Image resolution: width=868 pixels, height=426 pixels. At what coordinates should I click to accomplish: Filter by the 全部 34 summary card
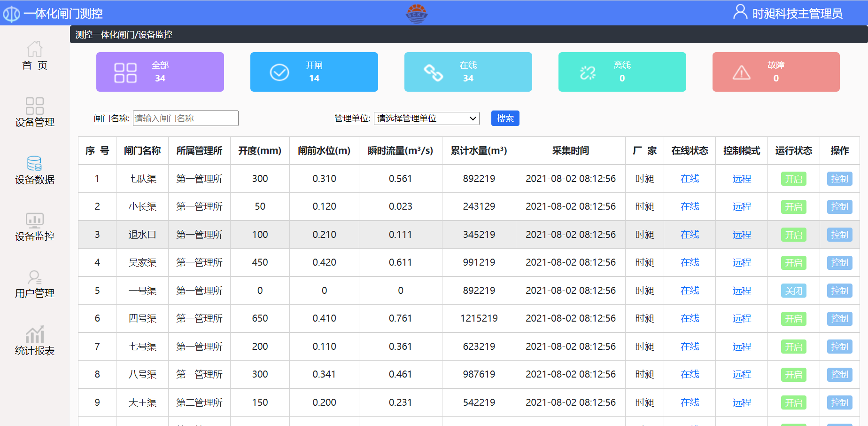[160, 72]
